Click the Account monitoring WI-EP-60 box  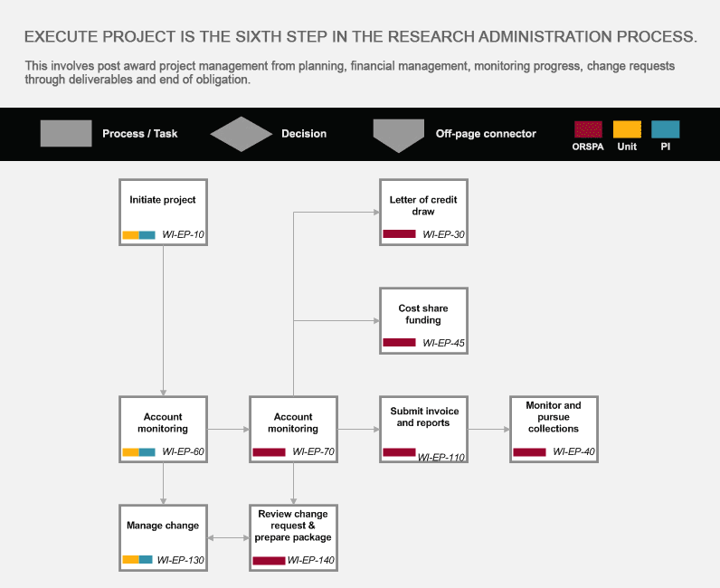[x=163, y=429]
